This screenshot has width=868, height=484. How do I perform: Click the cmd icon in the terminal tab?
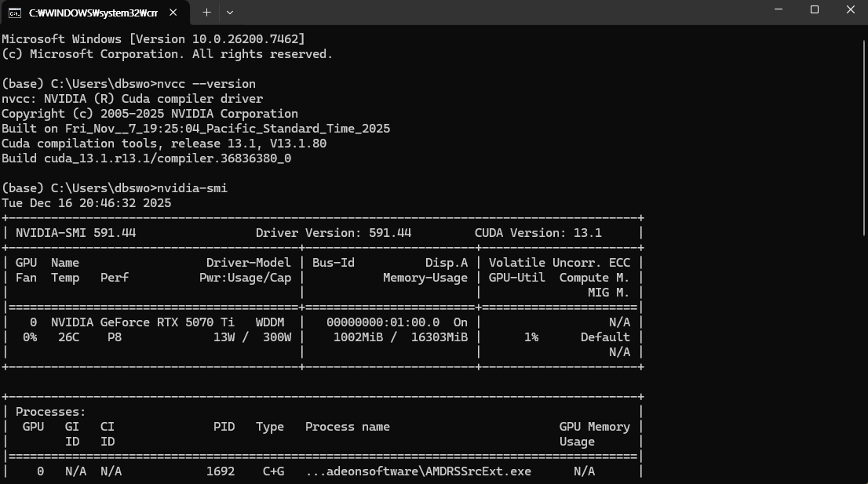pos(14,13)
